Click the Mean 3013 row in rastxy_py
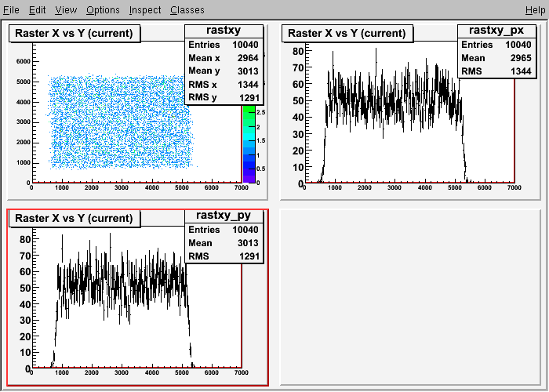The width and height of the screenshot is (549, 392). click(x=224, y=243)
